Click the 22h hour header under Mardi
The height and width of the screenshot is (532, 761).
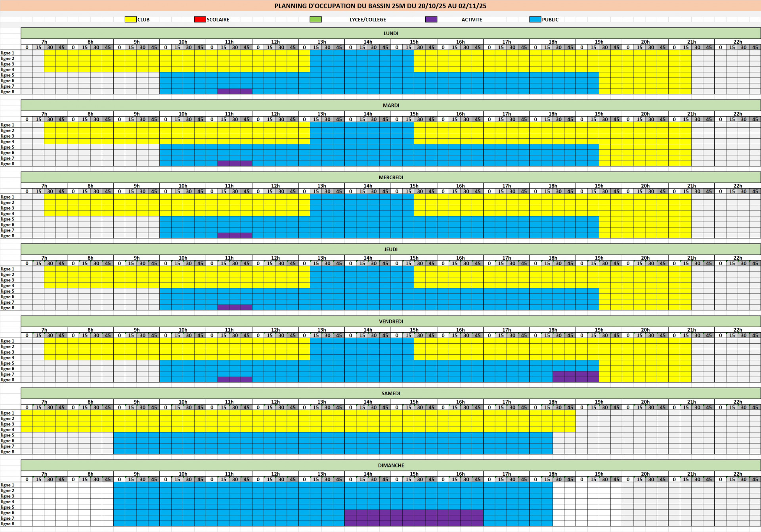click(x=737, y=114)
